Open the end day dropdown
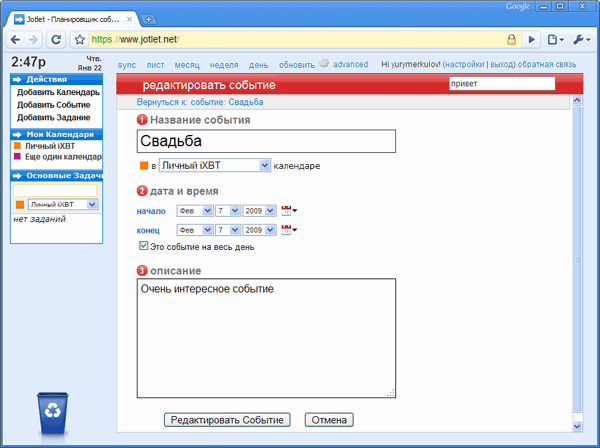 (x=228, y=230)
